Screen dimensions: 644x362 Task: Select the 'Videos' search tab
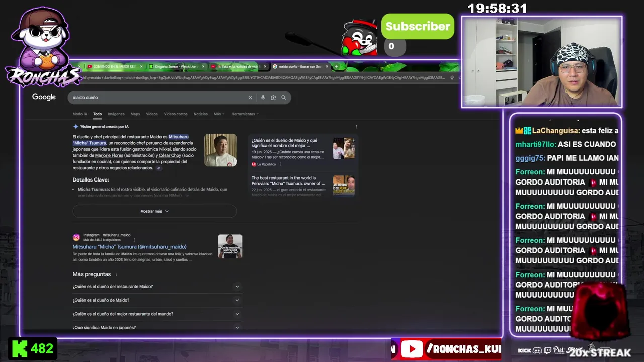152,114
